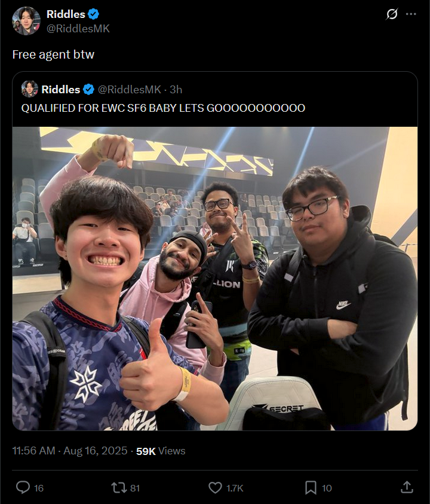Viewport: 430px width, 504px height.
Task: Click the Grok icon beside the more options
Action: [x=392, y=14]
